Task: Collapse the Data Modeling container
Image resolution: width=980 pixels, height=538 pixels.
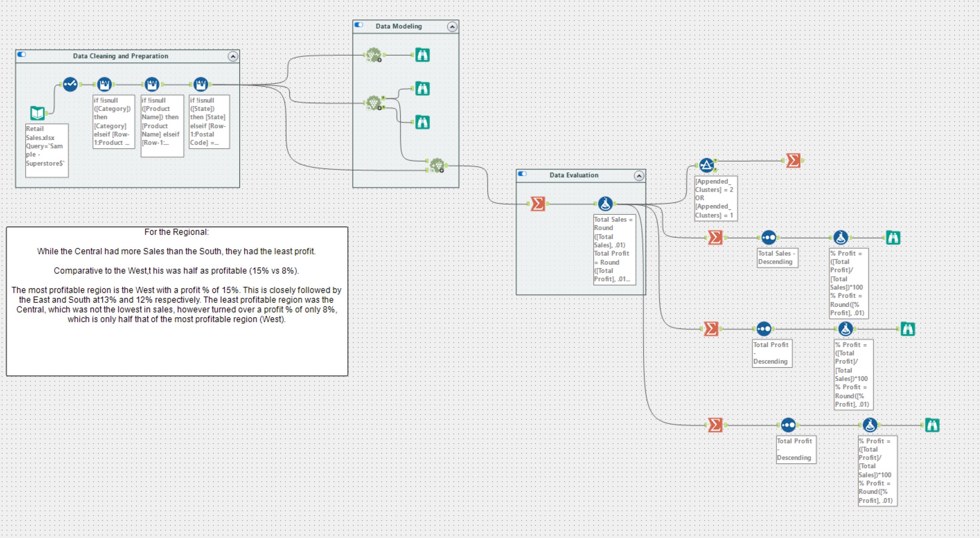Action: [x=452, y=27]
